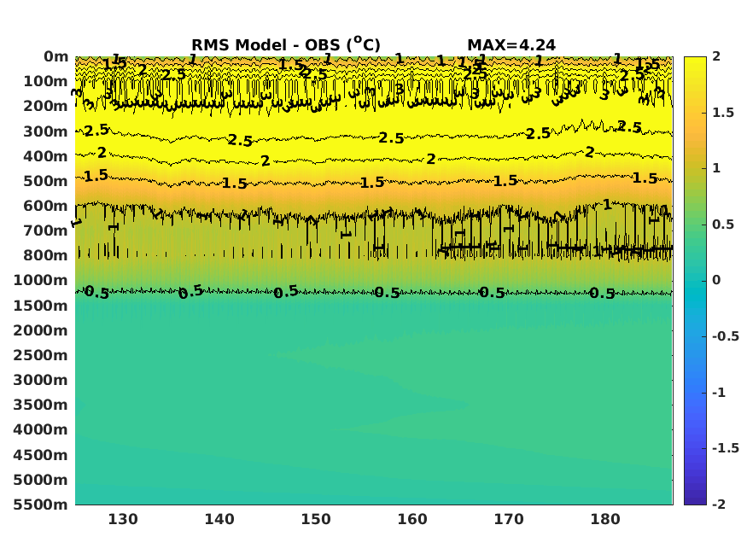Select the '1000m' depth axis label
The image size is (747, 560).
[41, 281]
